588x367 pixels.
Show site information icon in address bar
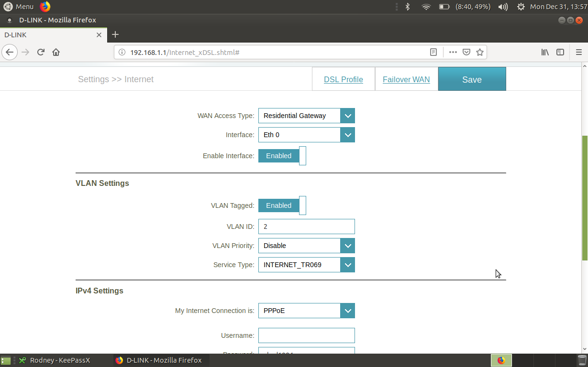click(x=122, y=52)
